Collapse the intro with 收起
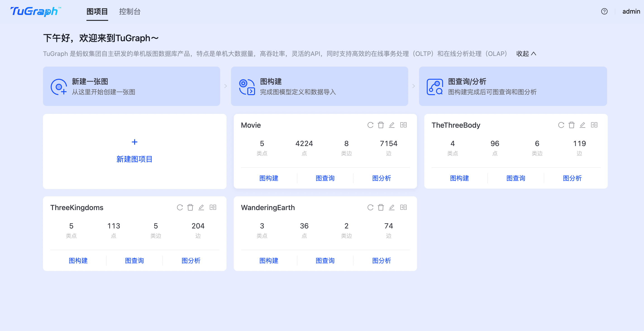This screenshot has width=644, height=331. (x=526, y=53)
